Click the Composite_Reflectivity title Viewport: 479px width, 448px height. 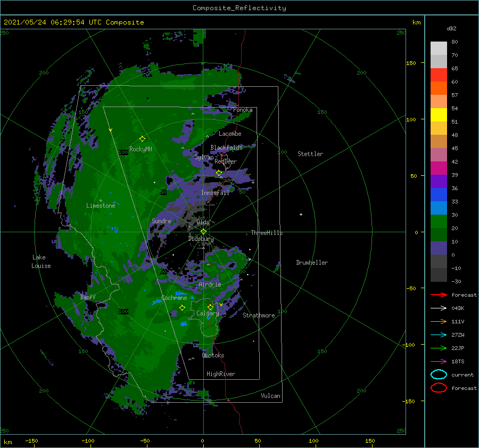tap(239, 8)
